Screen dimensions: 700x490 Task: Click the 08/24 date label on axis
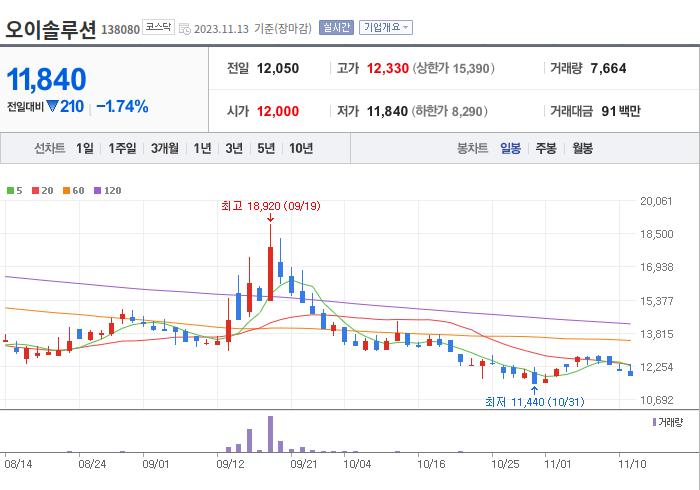pos(92,464)
